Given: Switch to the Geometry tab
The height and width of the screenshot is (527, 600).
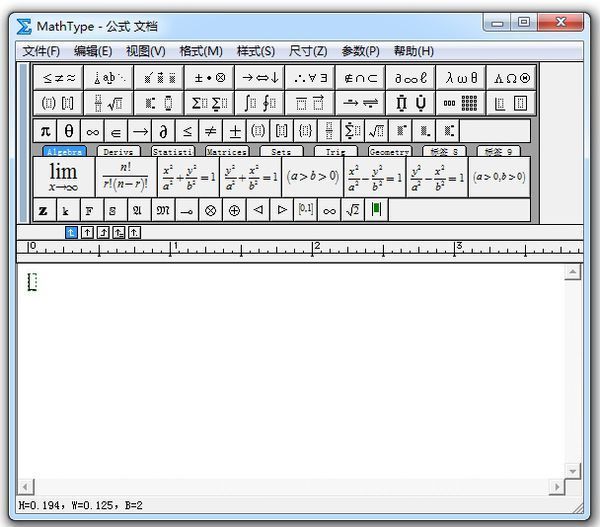Looking at the screenshot, I should [x=390, y=152].
